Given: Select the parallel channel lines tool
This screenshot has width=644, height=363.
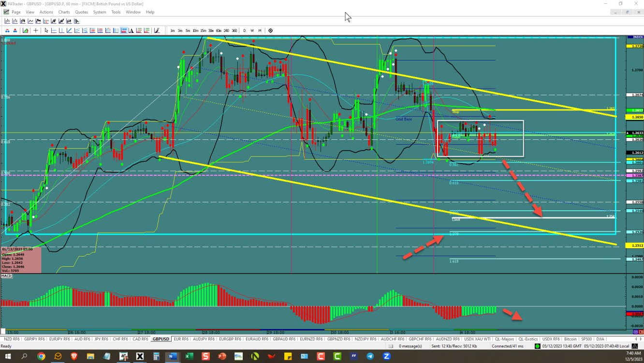Looking at the screenshot, I should [x=77, y=30].
